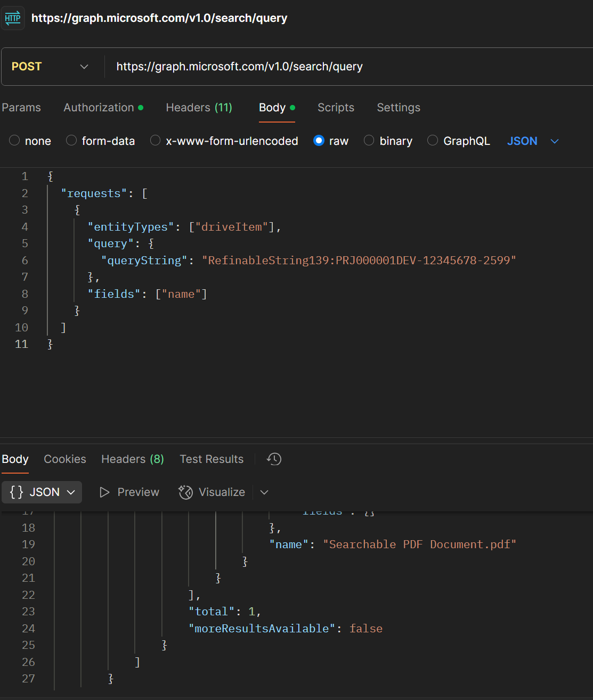593x700 pixels.
Task: Open the Headers (11) request tab
Action: point(199,108)
